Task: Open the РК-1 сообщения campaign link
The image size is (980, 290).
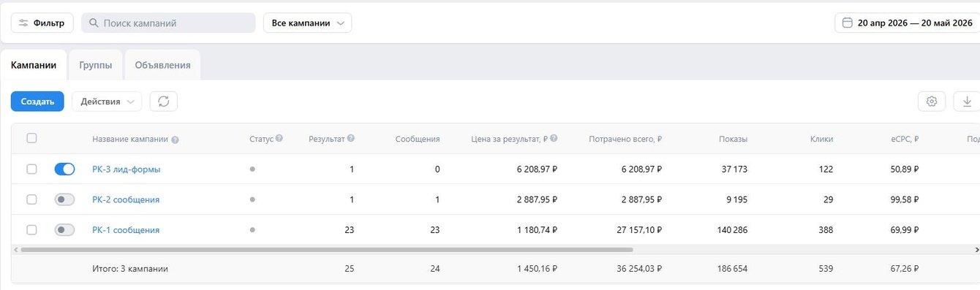Action: (126, 230)
